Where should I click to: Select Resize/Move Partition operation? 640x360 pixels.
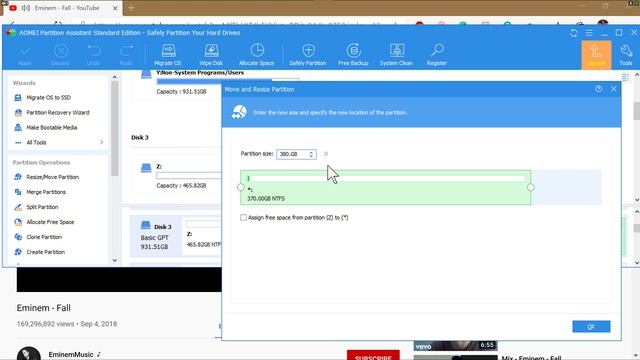pyautogui.click(x=52, y=177)
